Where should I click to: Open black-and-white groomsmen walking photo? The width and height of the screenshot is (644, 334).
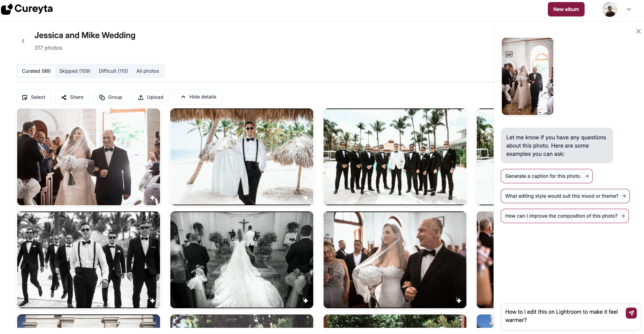click(x=89, y=260)
